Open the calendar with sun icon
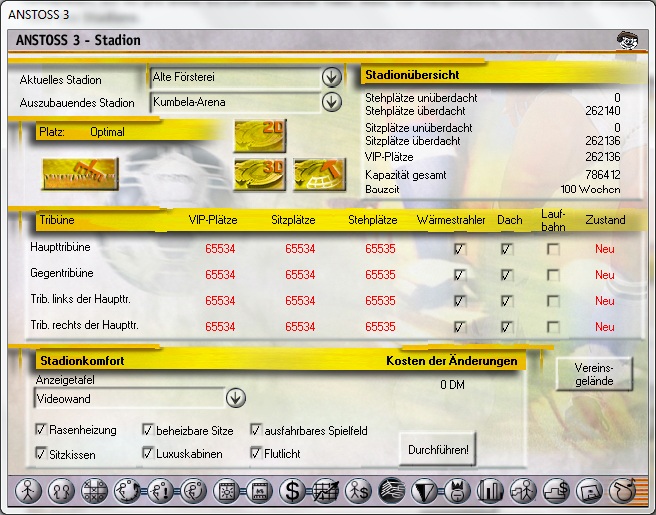 tap(226, 490)
